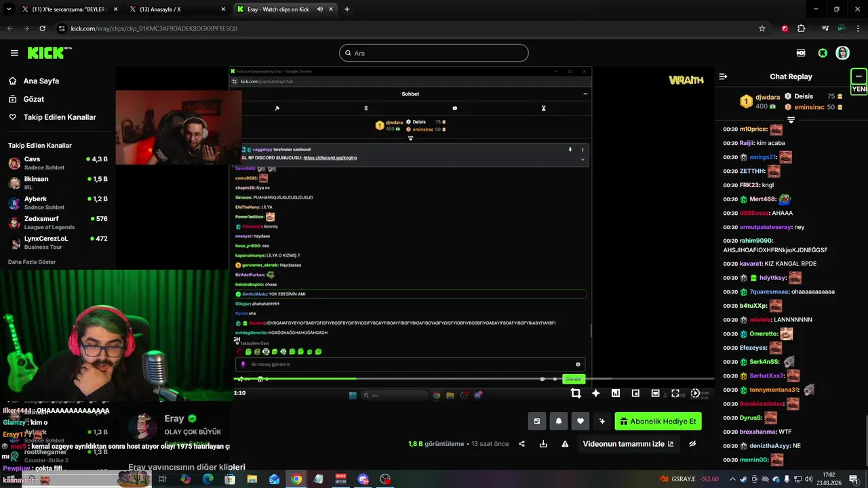Click m10price username in chat

[x=753, y=129]
